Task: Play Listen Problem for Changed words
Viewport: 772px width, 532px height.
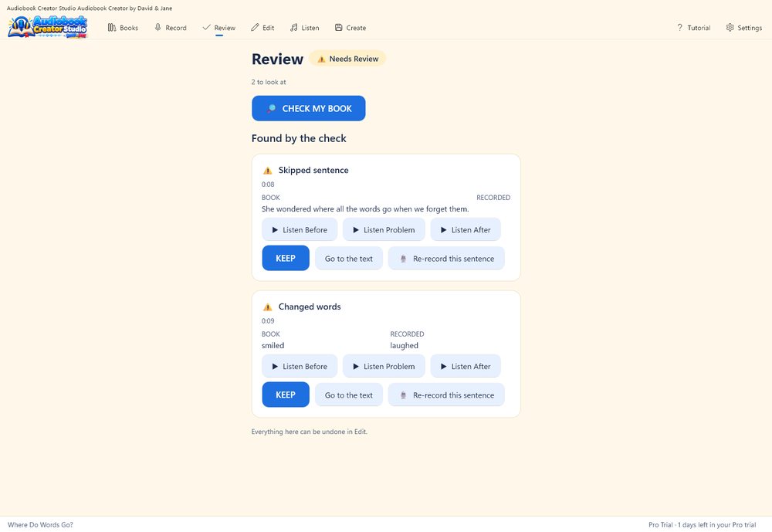Action: pos(384,366)
